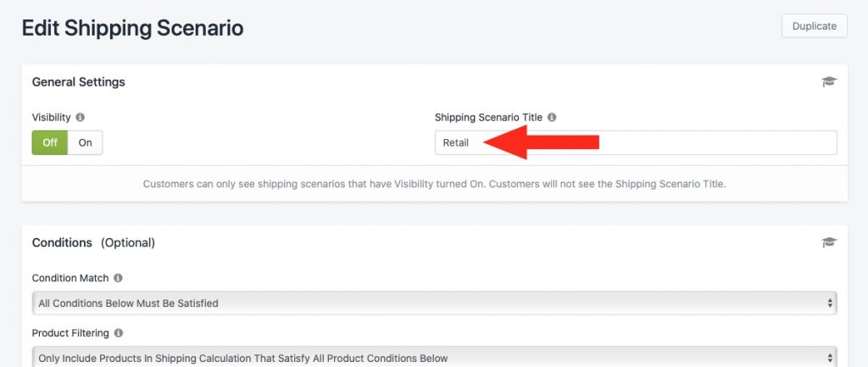Screen dimensions: 868x367
Task: Click the Shipping Scenario Title label
Action: (489, 117)
